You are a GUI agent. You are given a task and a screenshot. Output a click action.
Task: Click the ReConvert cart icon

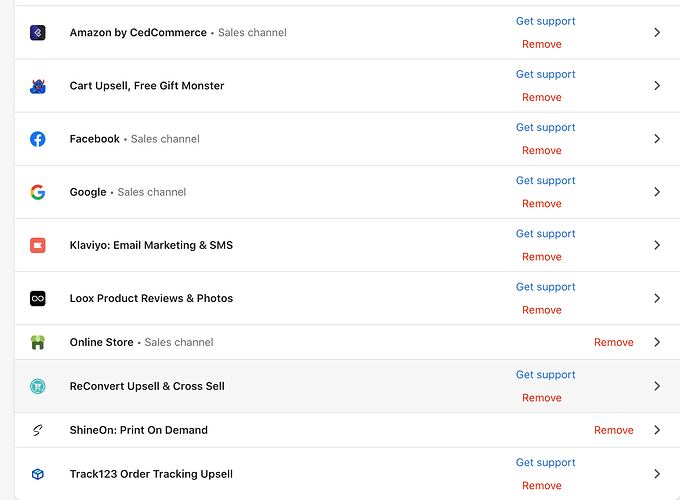(38, 386)
